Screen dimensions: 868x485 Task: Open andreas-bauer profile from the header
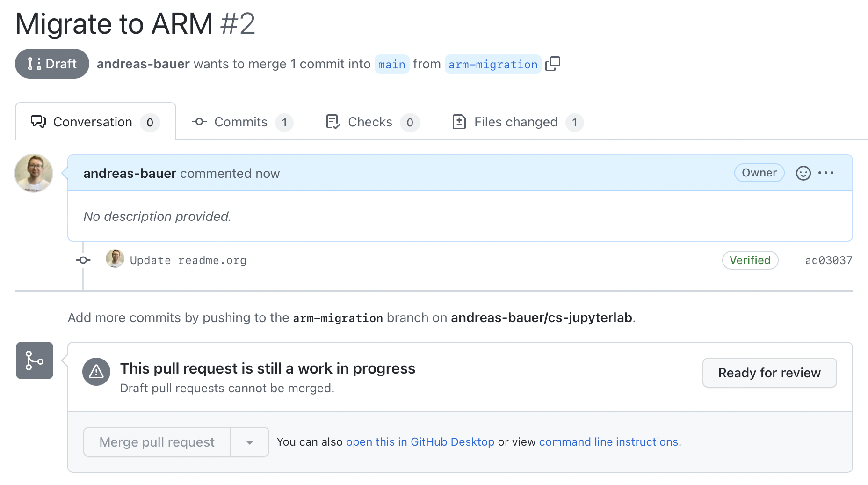pos(143,64)
